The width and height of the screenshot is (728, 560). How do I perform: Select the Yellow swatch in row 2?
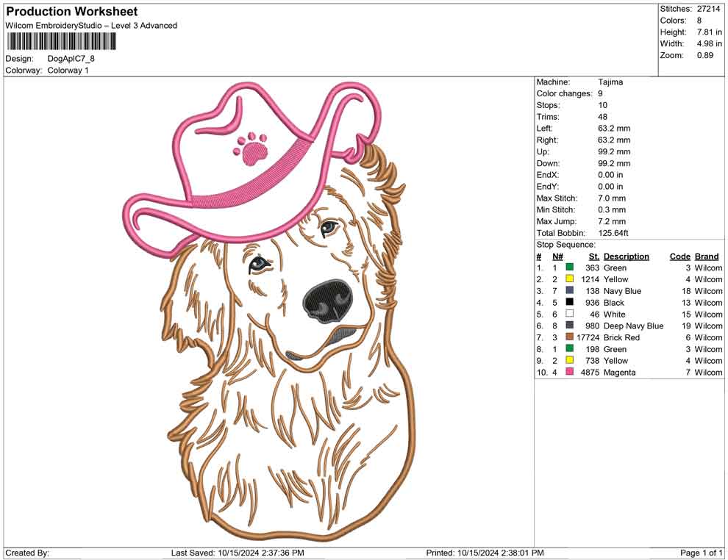point(568,279)
